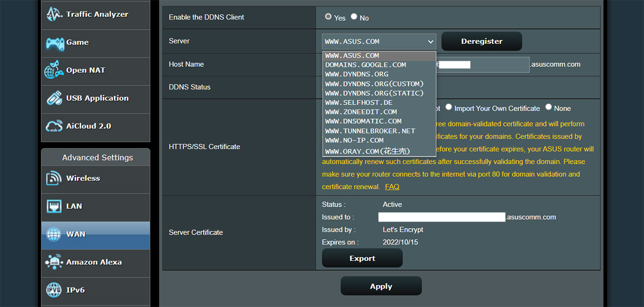Click the IPv6 icon
This screenshot has height=307, width=644.
54,290
